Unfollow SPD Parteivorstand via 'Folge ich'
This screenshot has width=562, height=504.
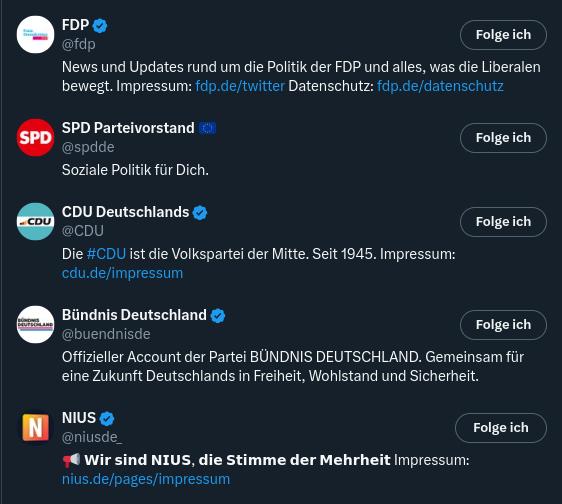[503, 138]
